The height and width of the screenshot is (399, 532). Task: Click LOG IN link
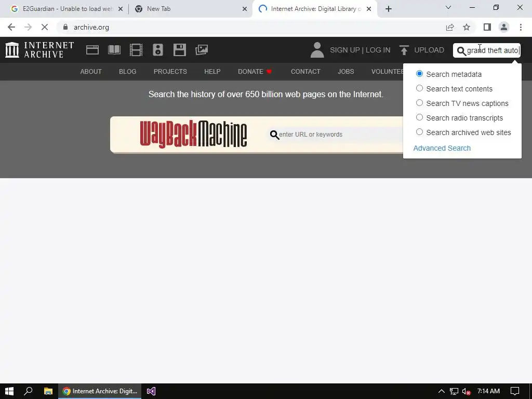[378, 50]
